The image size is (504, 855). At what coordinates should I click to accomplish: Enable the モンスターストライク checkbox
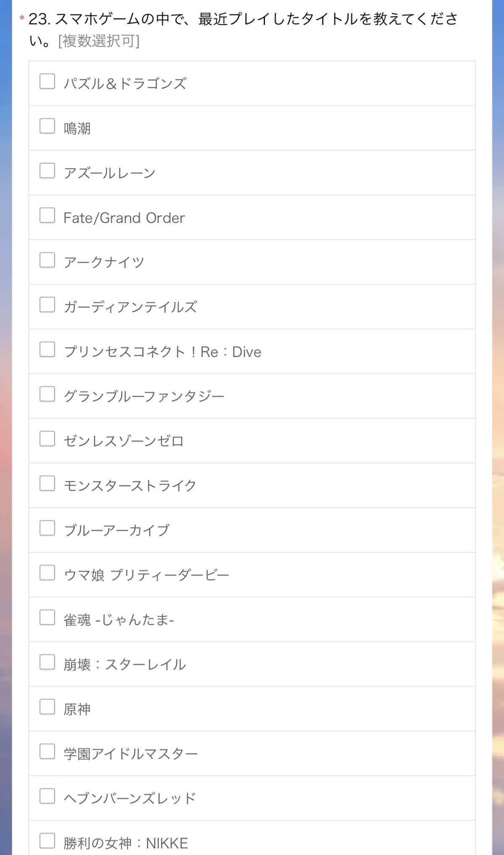coord(47,484)
